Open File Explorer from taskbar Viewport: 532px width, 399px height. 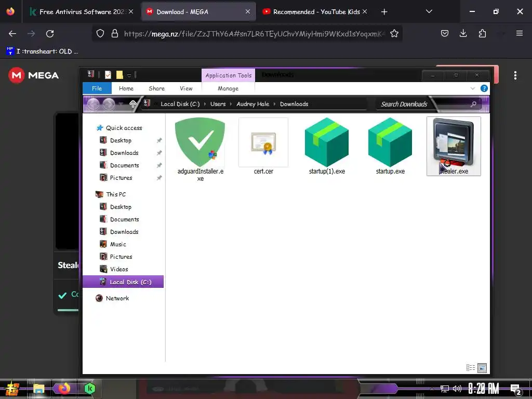click(38, 389)
